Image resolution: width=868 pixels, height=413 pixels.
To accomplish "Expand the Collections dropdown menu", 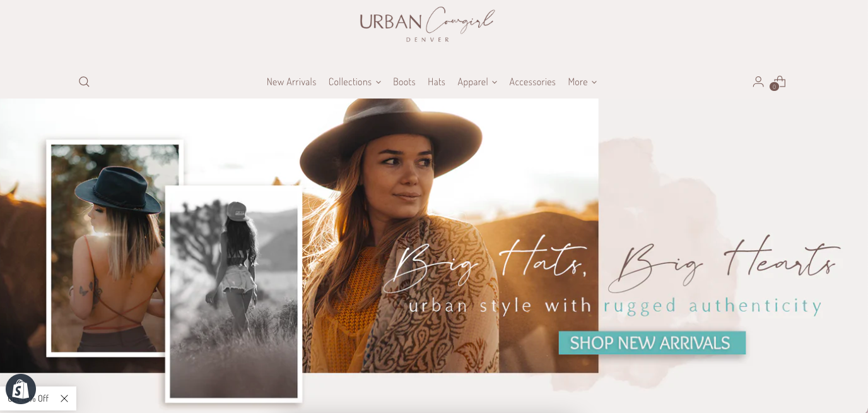I will click(355, 82).
